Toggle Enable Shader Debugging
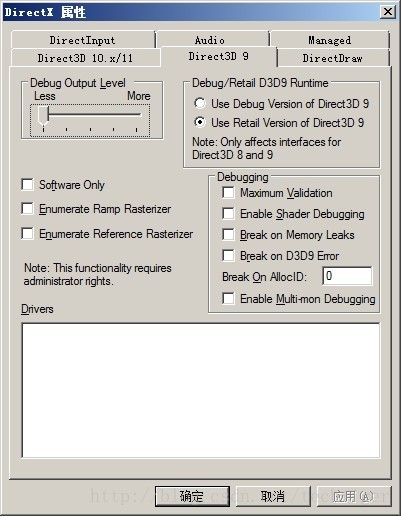 (228, 214)
